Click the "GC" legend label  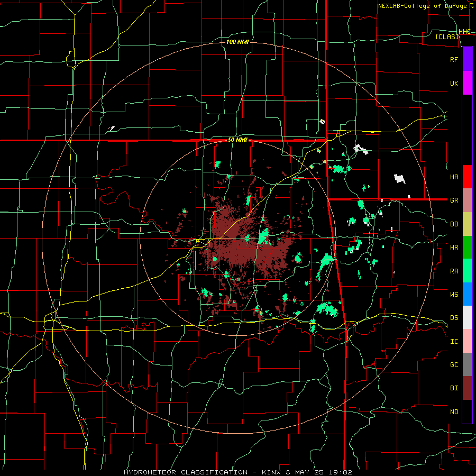(x=454, y=365)
